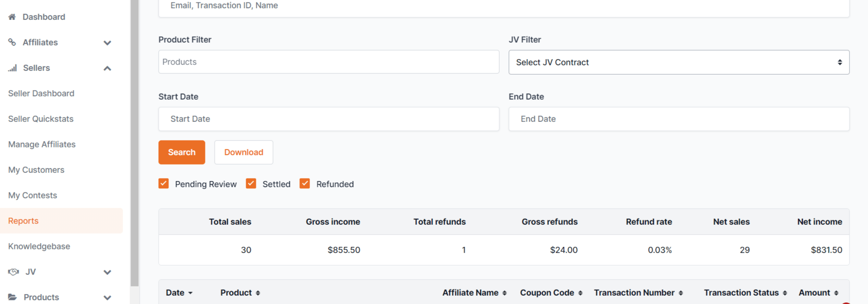
Task: Sort by Affiliate Name column arrows
Action: pos(504,293)
